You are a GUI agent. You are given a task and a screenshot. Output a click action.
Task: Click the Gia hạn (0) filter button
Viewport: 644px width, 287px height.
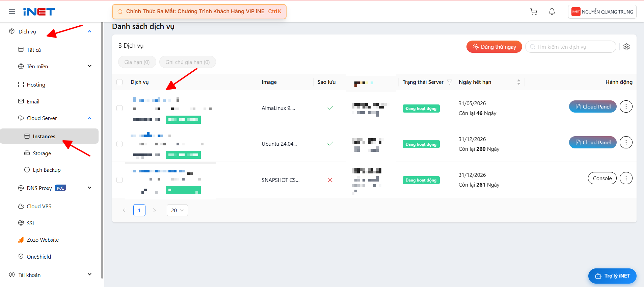tap(137, 62)
